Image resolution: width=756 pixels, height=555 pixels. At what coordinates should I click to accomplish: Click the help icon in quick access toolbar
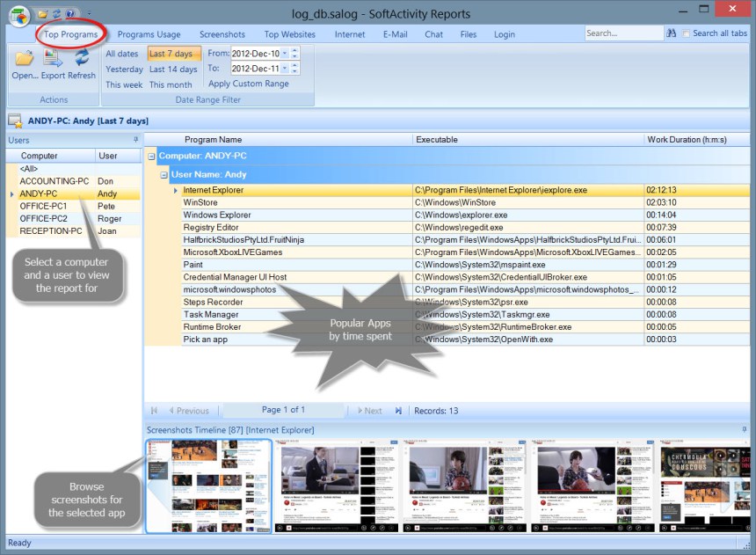click(x=69, y=14)
